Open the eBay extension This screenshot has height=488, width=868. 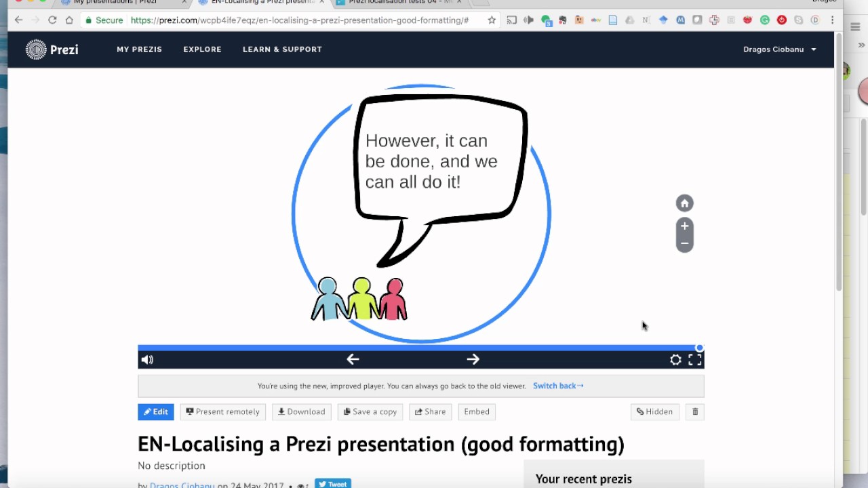pyautogui.click(x=596, y=20)
